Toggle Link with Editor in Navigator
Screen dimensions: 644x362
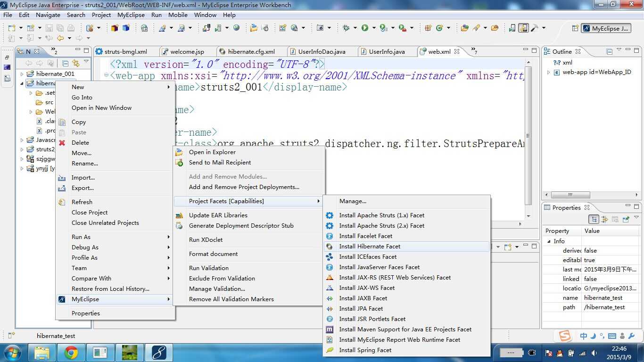(76, 63)
